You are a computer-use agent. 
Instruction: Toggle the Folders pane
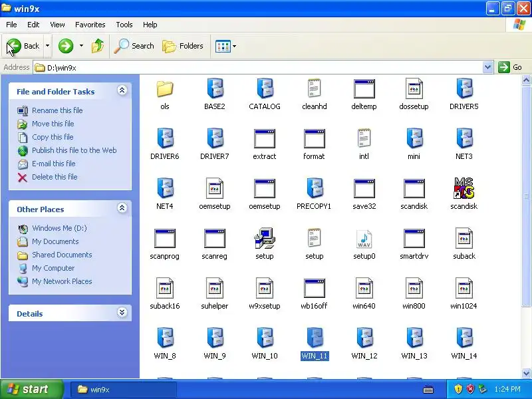[x=182, y=46]
